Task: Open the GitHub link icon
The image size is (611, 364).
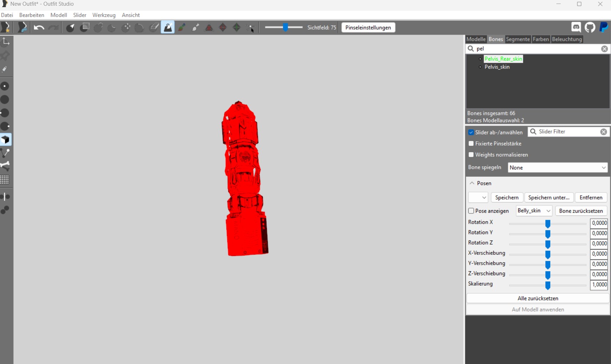Action: 590,27
